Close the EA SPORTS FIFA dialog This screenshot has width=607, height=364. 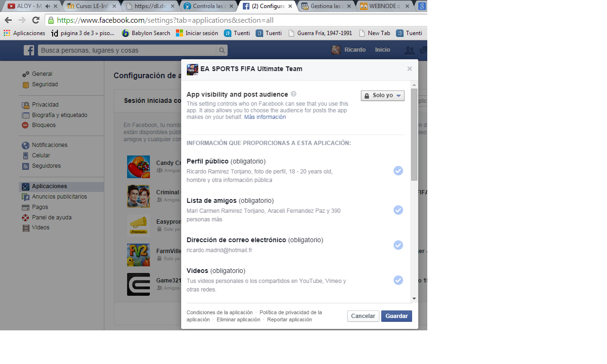[x=410, y=69]
